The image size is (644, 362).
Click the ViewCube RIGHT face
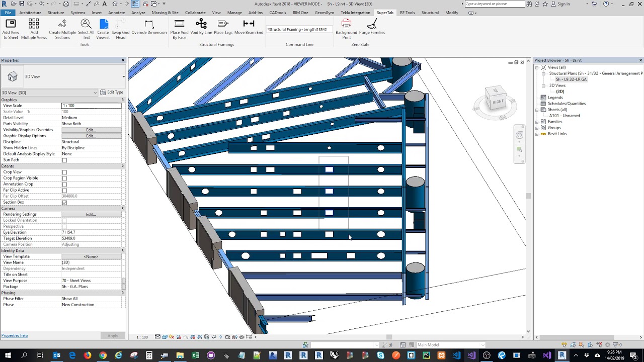tap(498, 102)
